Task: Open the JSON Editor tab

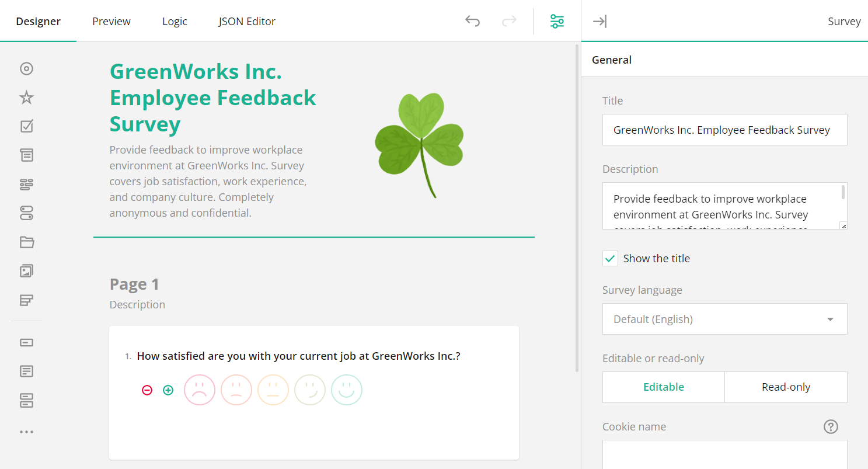Action: (x=246, y=21)
